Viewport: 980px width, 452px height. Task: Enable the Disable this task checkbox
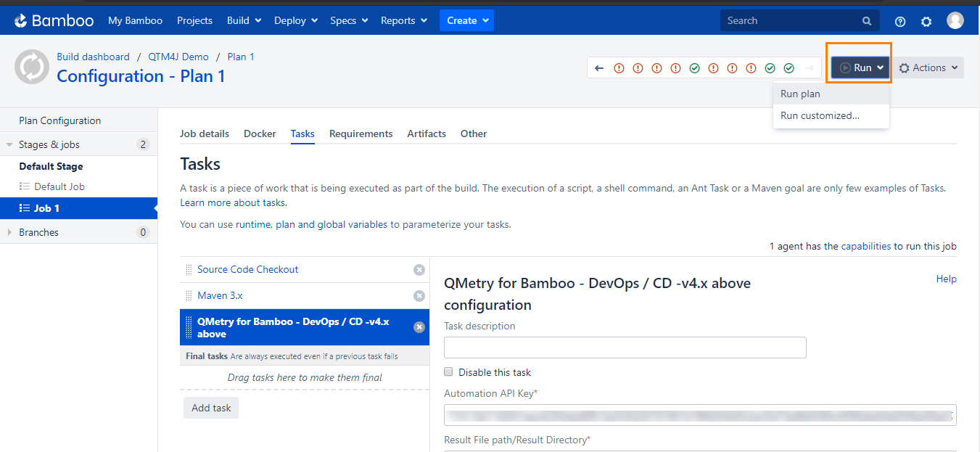(x=448, y=372)
